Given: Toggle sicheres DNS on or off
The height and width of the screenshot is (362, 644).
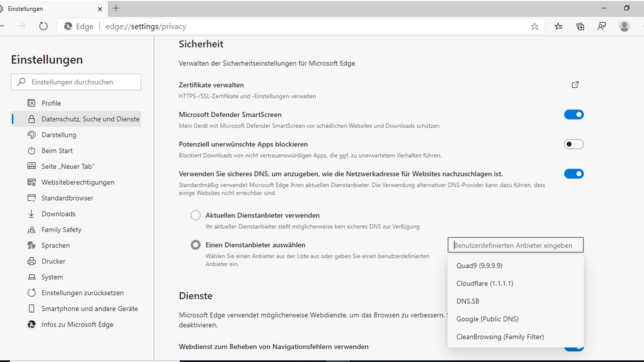Looking at the screenshot, I should 574,173.
